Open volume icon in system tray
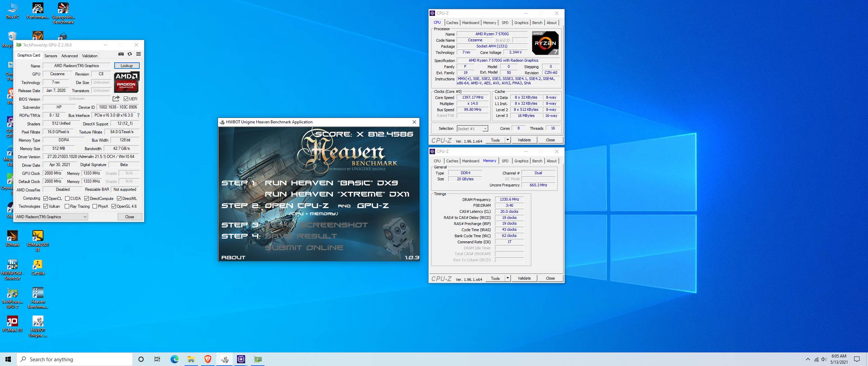The height and width of the screenshot is (366, 868). [824, 359]
